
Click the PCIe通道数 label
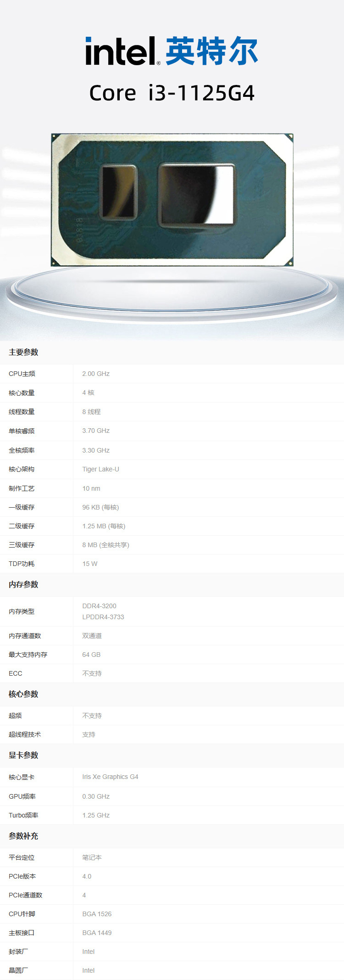click(26, 895)
